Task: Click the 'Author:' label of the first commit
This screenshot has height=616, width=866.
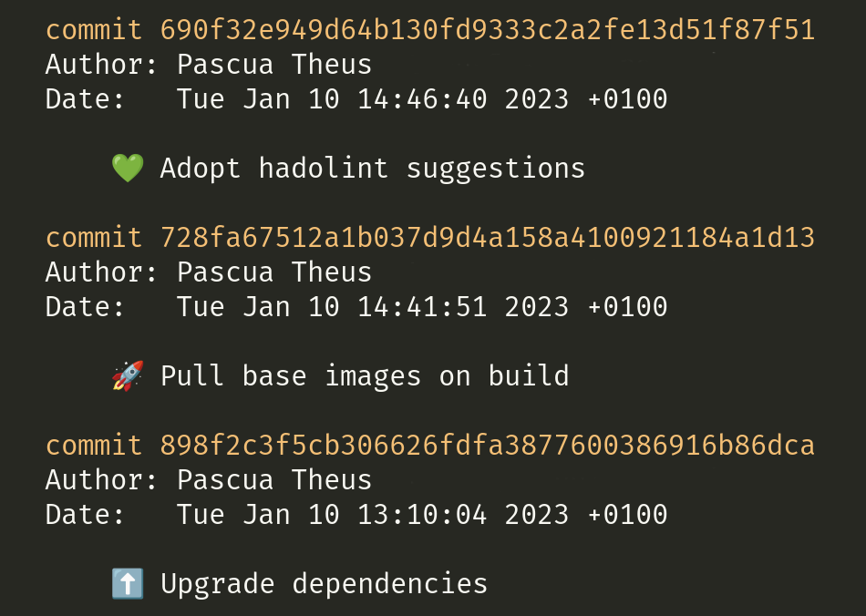Action: pyautogui.click(x=101, y=65)
